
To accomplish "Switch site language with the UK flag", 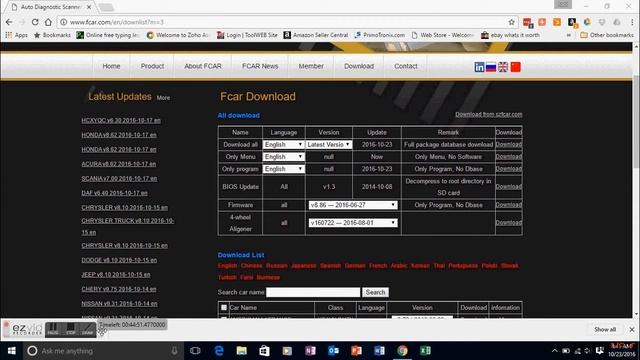I will pyautogui.click(x=503, y=67).
